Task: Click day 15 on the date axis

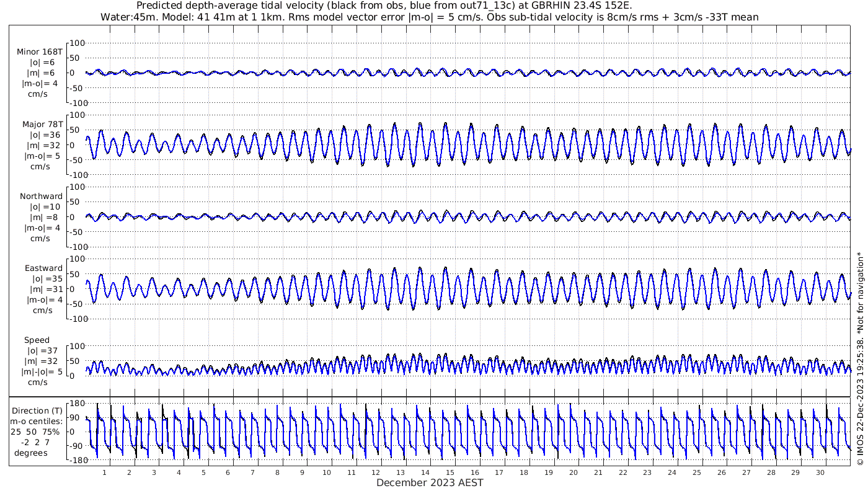Action: 450,472
